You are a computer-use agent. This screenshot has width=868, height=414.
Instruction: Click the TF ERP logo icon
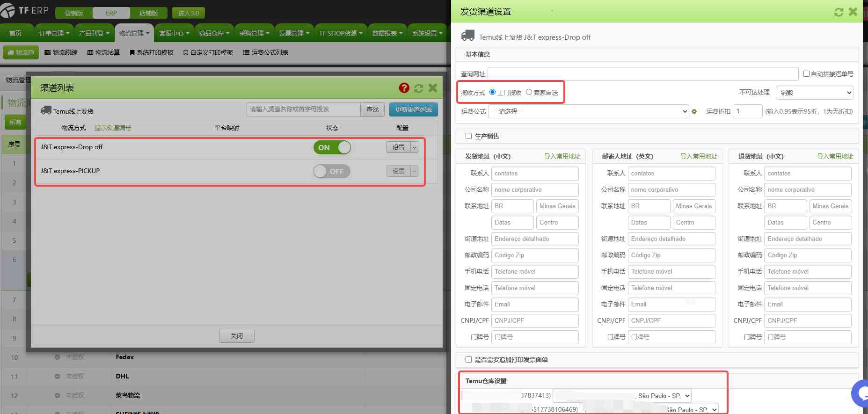[x=7, y=10]
